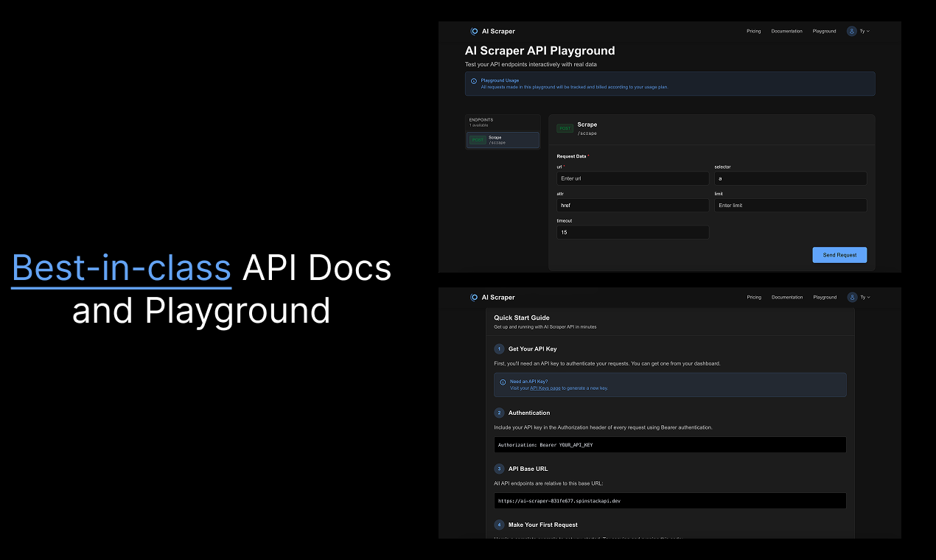Open Documentation in Quick Start screenshot navbar
Viewport: 936px width, 560px height.
point(787,297)
